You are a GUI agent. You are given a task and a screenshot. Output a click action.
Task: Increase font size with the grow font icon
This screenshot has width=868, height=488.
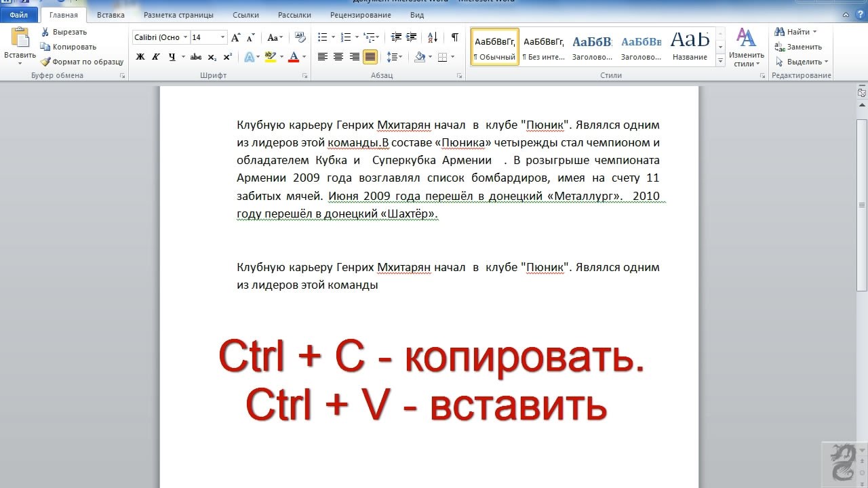pyautogui.click(x=236, y=37)
